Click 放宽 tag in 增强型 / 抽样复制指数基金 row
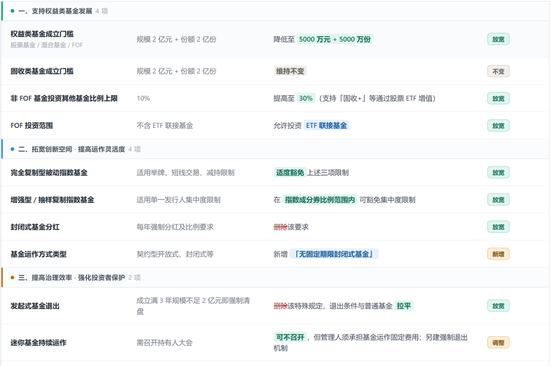 point(498,200)
